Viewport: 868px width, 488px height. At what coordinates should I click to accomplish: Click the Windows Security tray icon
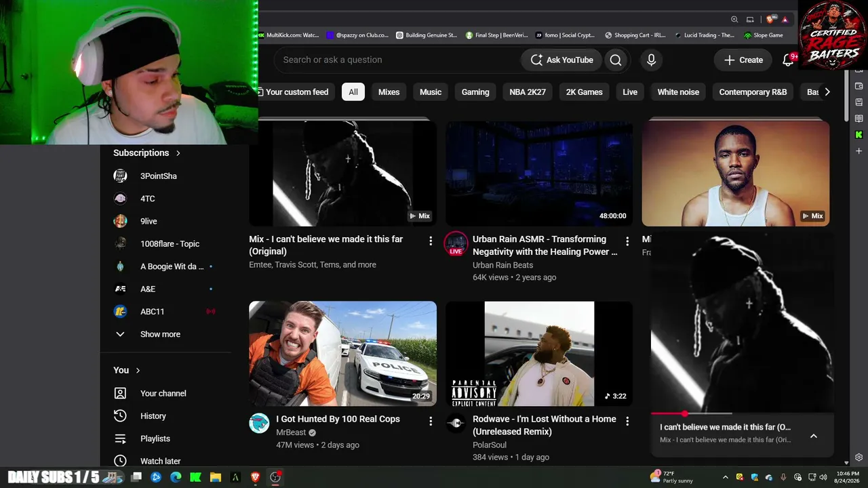click(x=754, y=477)
